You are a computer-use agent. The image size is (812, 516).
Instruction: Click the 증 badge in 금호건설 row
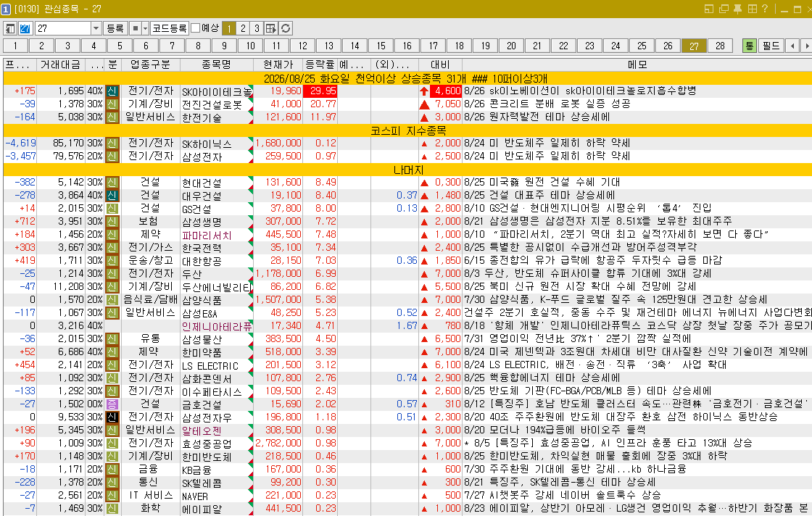coord(112,404)
